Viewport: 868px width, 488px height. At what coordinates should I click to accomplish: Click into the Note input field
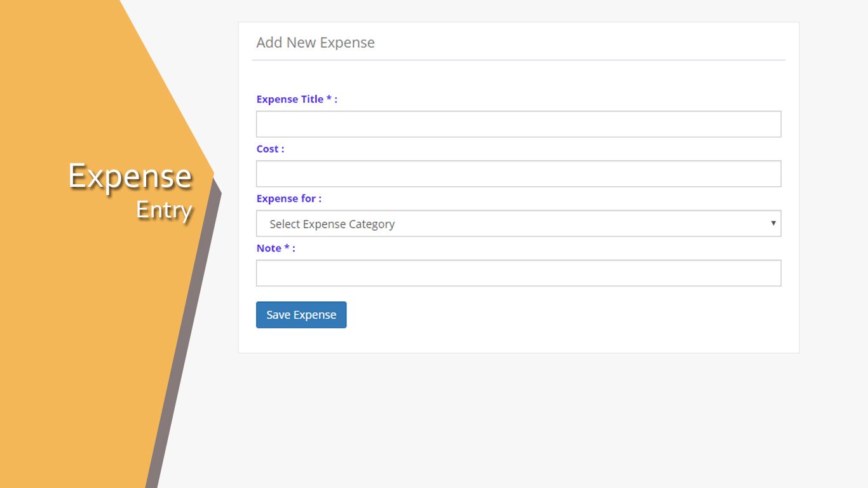(518, 273)
